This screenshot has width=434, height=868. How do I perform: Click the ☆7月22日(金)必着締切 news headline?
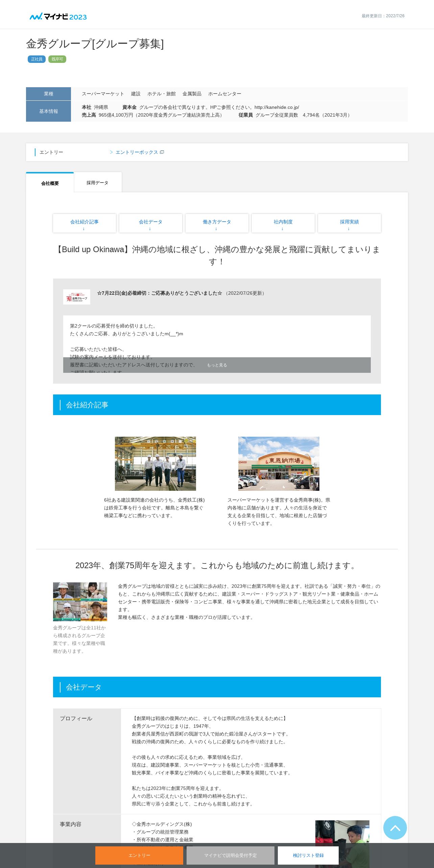coord(160,293)
